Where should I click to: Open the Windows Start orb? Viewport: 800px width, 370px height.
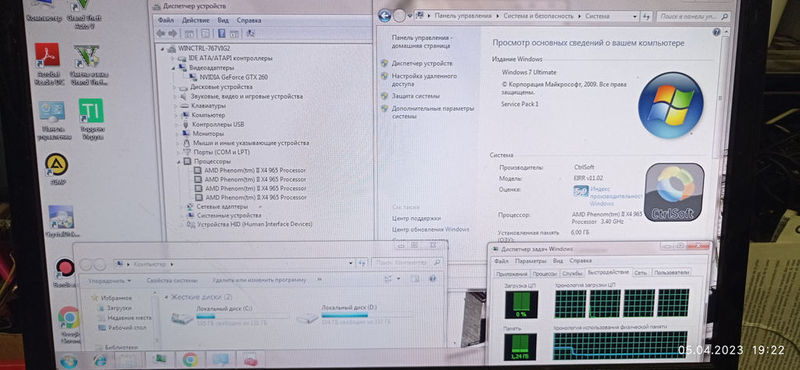coord(69,361)
